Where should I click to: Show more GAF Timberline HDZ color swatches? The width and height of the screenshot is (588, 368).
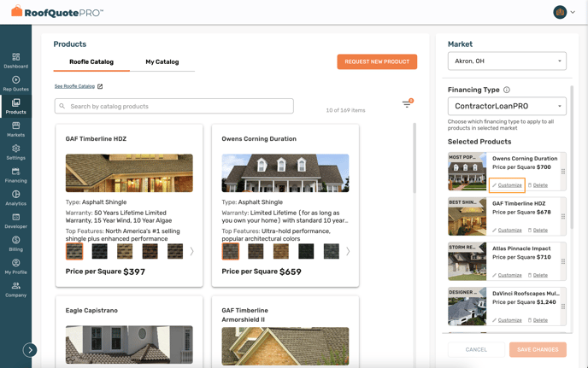pos(191,251)
